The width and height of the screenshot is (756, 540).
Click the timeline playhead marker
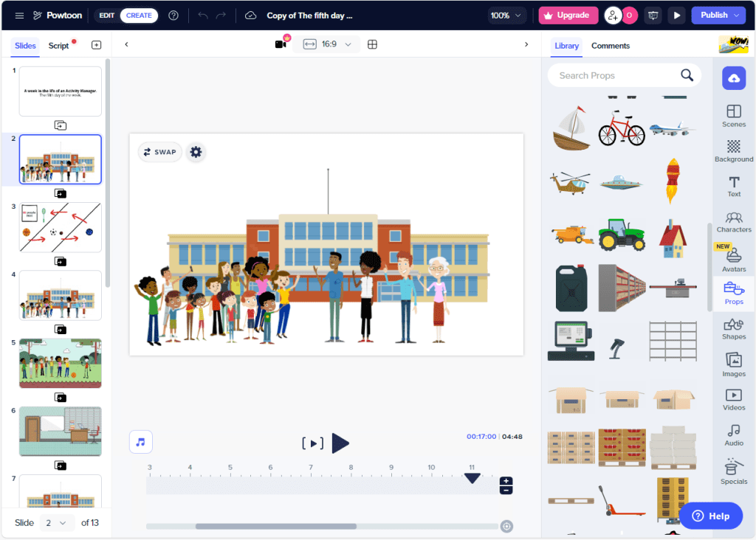coord(472,479)
